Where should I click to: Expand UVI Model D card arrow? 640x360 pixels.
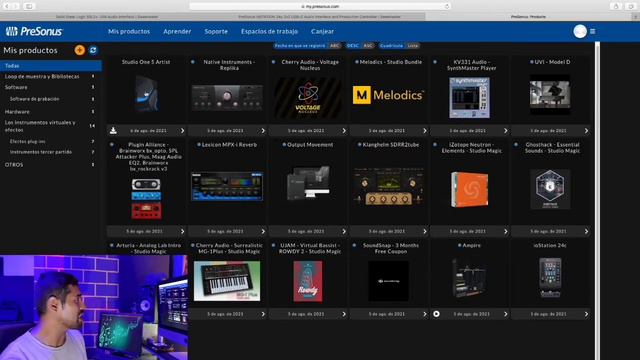(x=587, y=131)
